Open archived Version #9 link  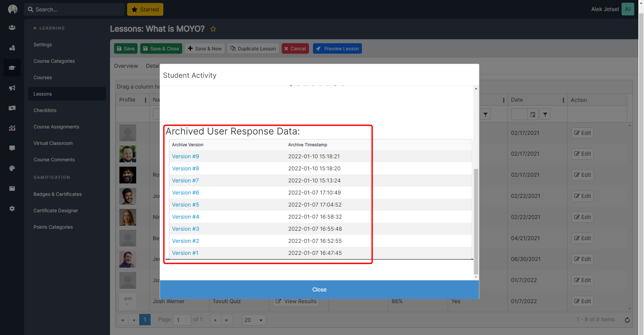coord(185,156)
